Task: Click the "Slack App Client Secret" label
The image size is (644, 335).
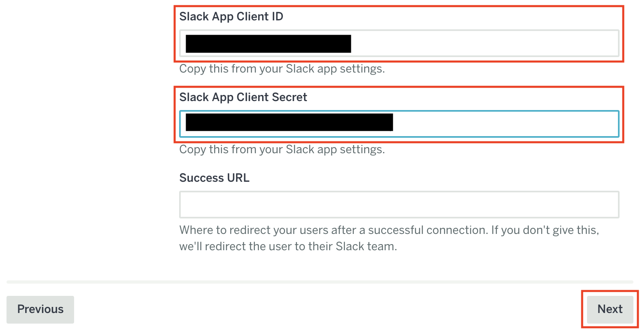Action: (x=243, y=97)
